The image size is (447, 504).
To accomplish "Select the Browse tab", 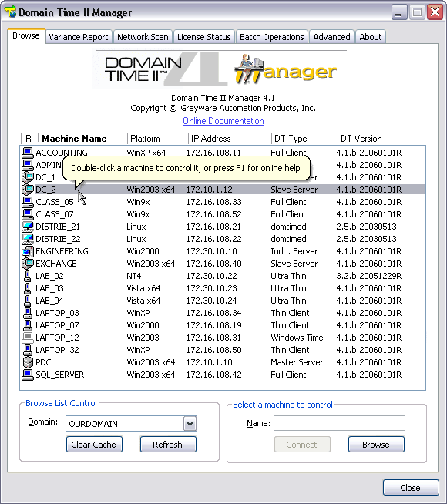I will coord(26,35).
